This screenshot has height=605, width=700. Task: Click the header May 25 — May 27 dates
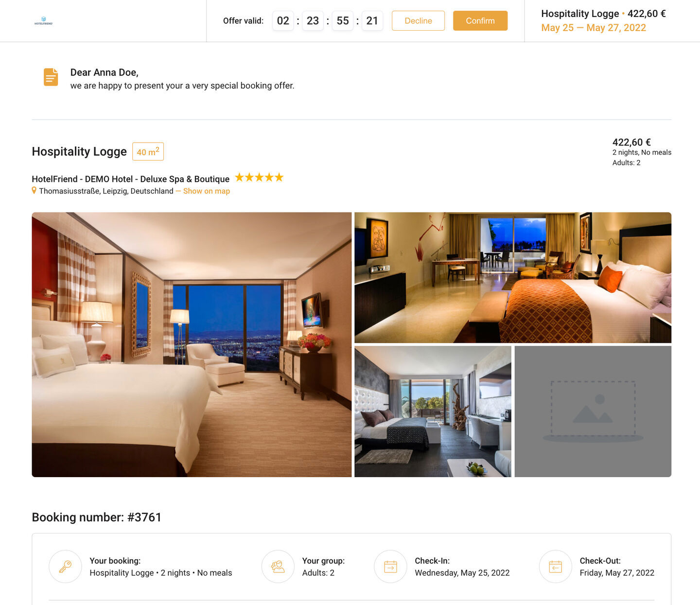[x=594, y=28]
